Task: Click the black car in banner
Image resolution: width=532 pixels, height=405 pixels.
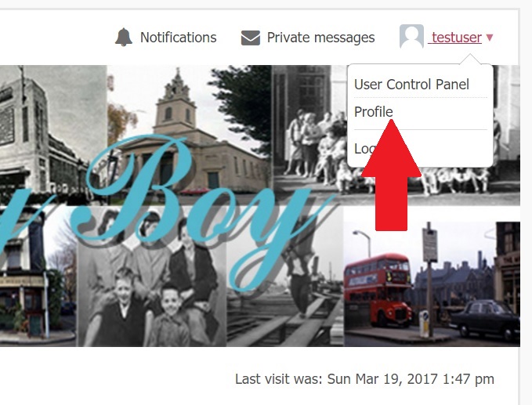Action: tap(485, 319)
